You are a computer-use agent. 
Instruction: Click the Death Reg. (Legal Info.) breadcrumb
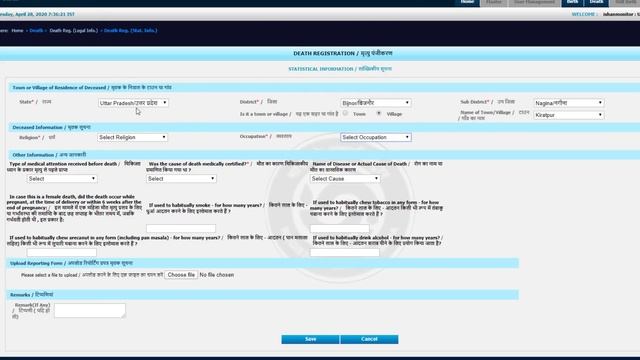pyautogui.click(x=73, y=31)
